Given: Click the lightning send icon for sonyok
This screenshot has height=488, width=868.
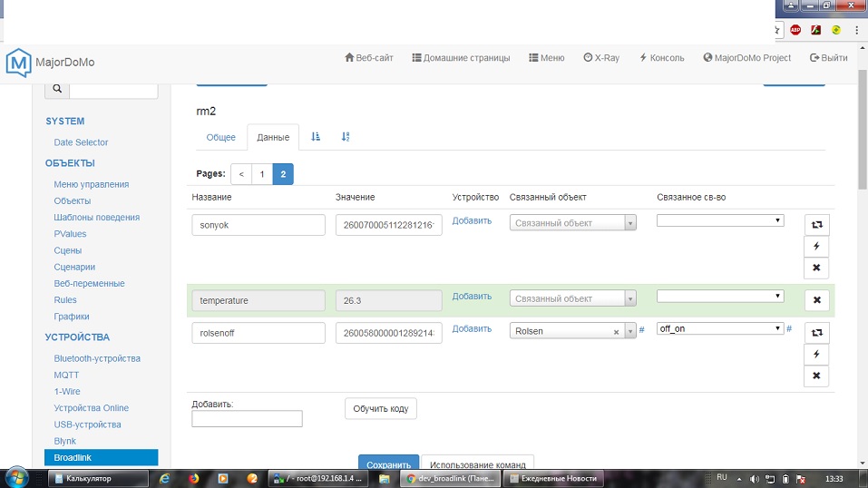Looking at the screenshot, I should click(816, 246).
